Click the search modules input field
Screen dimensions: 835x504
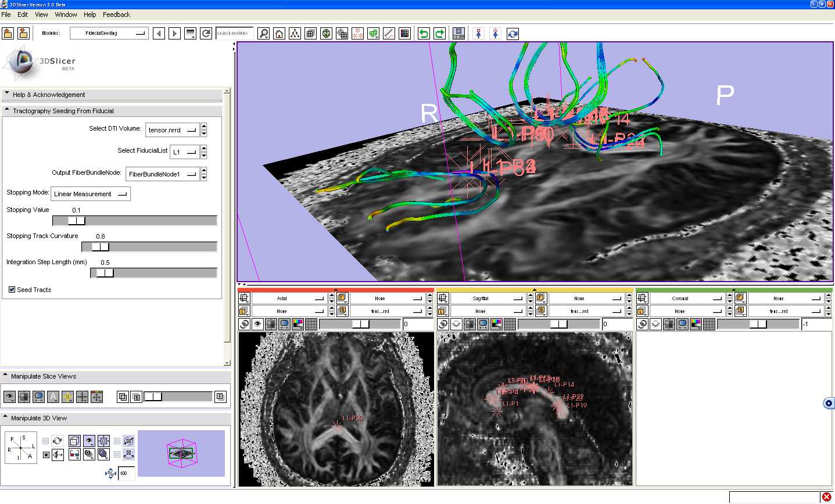234,34
